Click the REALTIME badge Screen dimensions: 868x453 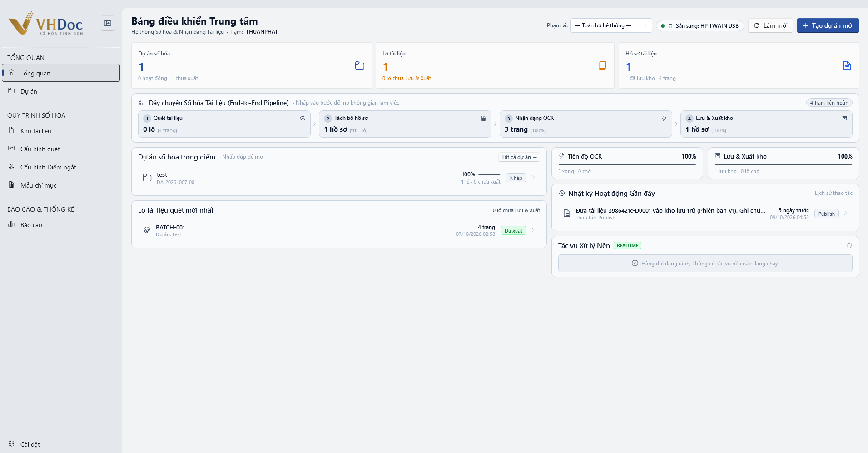(627, 245)
